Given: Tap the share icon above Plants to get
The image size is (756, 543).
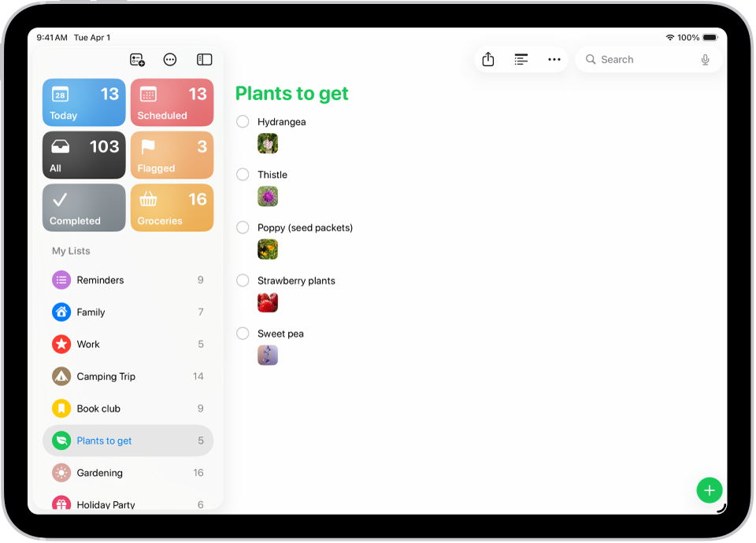Looking at the screenshot, I should pyautogui.click(x=488, y=59).
